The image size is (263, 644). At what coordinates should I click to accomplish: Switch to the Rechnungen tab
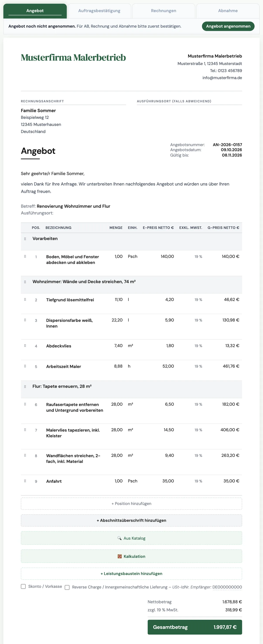pyautogui.click(x=163, y=11)
